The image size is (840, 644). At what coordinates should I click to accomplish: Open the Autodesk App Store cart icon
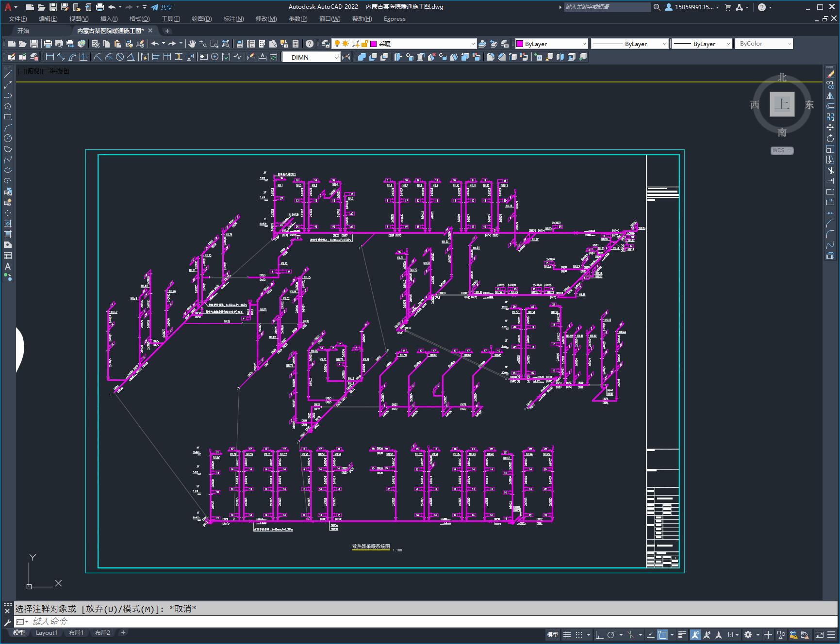pos(727,7)
